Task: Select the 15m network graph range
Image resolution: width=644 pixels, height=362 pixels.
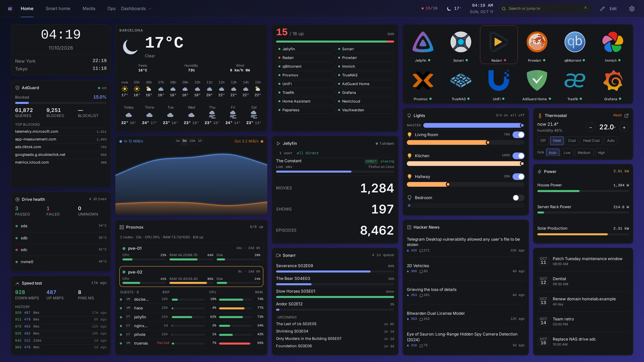Action: click(192, 141)
